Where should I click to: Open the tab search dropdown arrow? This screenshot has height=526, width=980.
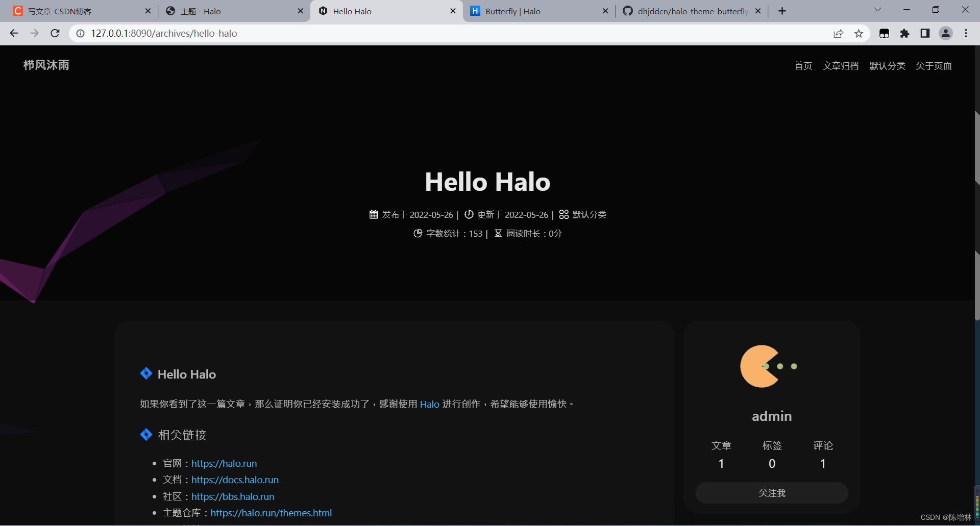(877, 9)
